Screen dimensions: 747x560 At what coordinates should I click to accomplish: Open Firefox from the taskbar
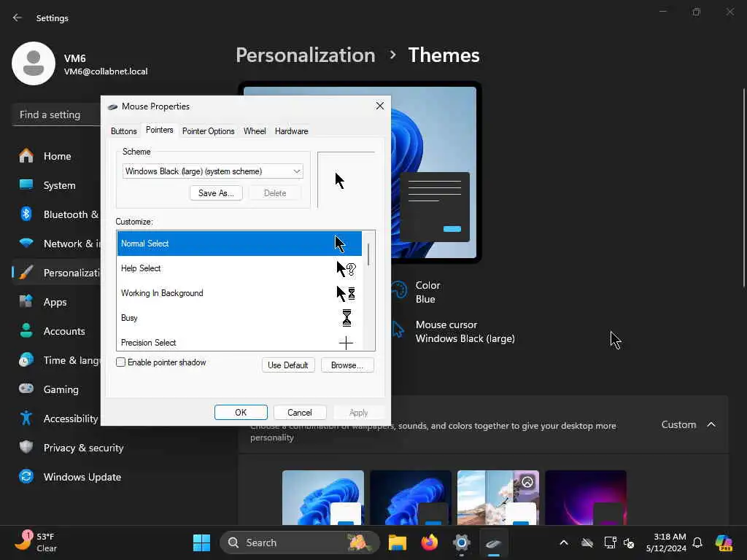[429, 542]
